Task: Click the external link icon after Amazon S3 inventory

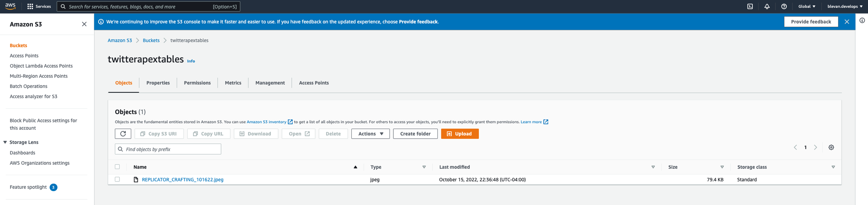Action: coord(290,122)
